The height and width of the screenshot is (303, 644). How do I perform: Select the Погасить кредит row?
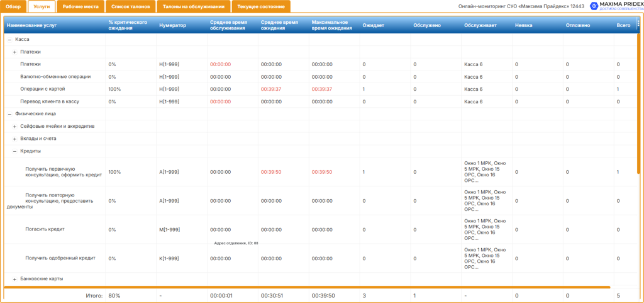coord(320,229)
